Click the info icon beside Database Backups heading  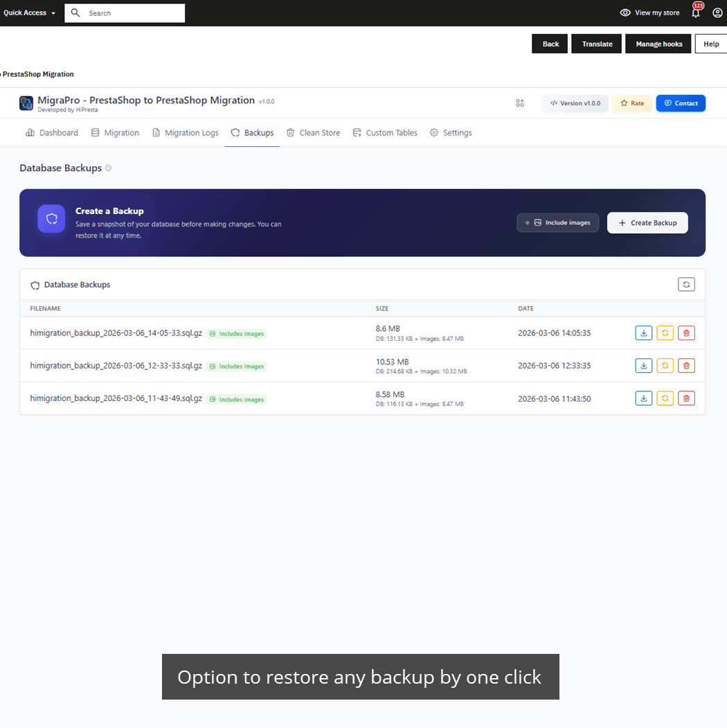click(108, 168)
